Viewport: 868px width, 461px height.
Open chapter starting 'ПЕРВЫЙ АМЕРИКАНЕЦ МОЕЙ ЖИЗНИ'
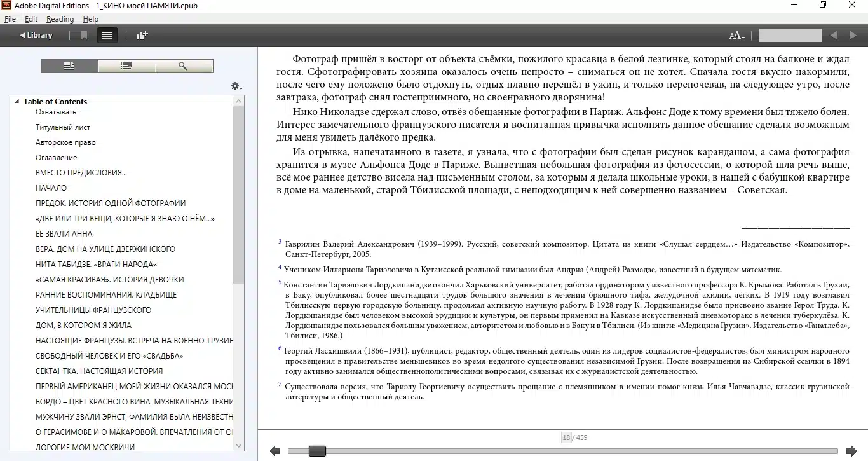click(134, 387)
